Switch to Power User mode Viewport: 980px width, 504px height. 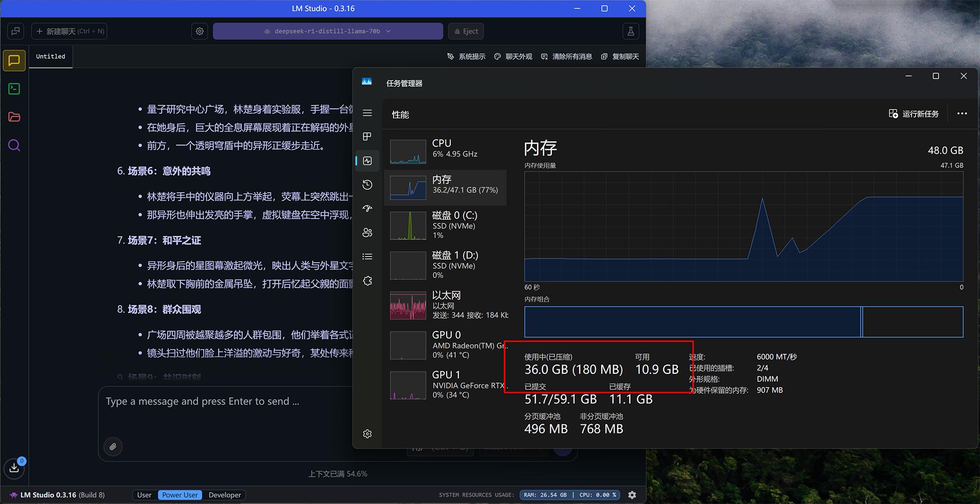(x=180, y=495)
